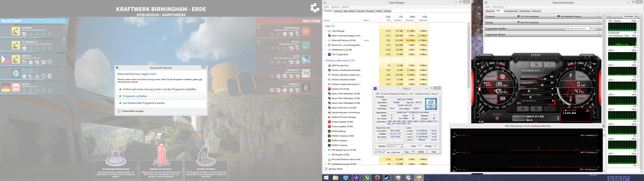Open Arbeitsspeicher tab in Ressourcenmonitor
The image size is (644, 181).
coord(511,11)
